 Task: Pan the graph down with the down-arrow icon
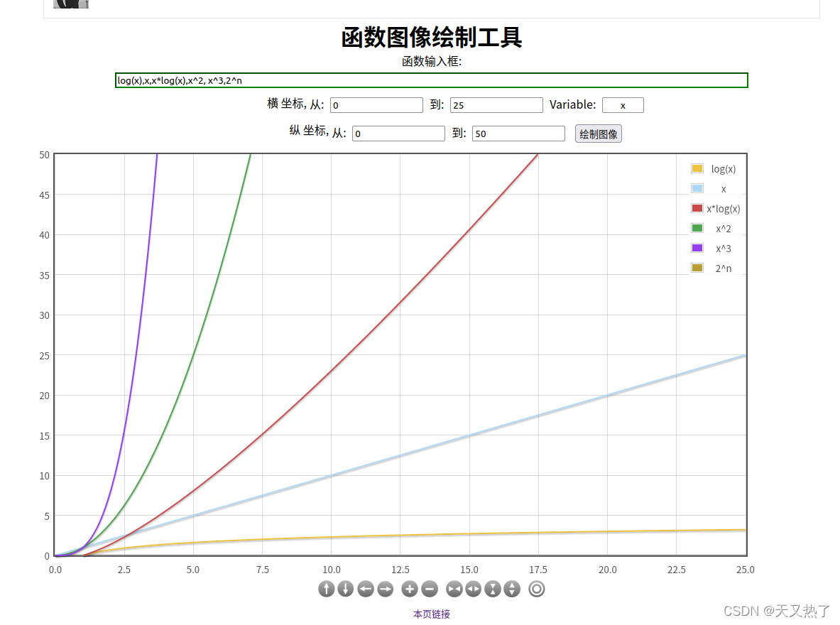point(346,589)
